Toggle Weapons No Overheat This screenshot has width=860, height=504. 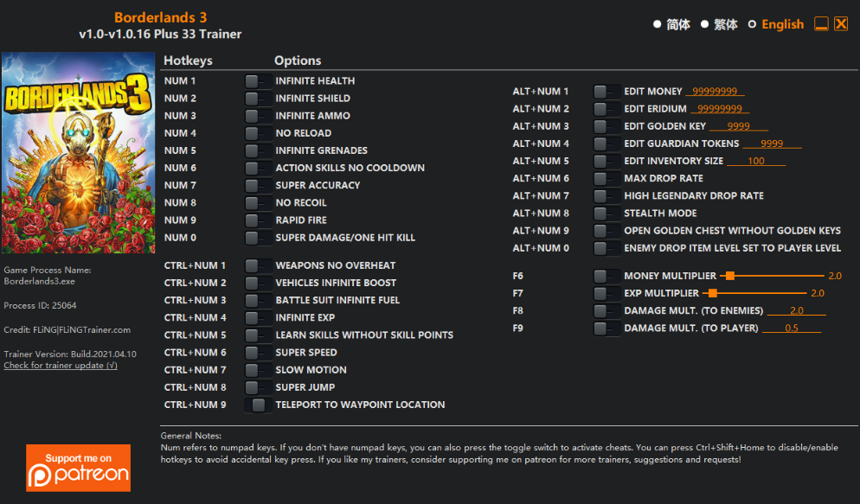pyautogui.click(x=258, y=265)
